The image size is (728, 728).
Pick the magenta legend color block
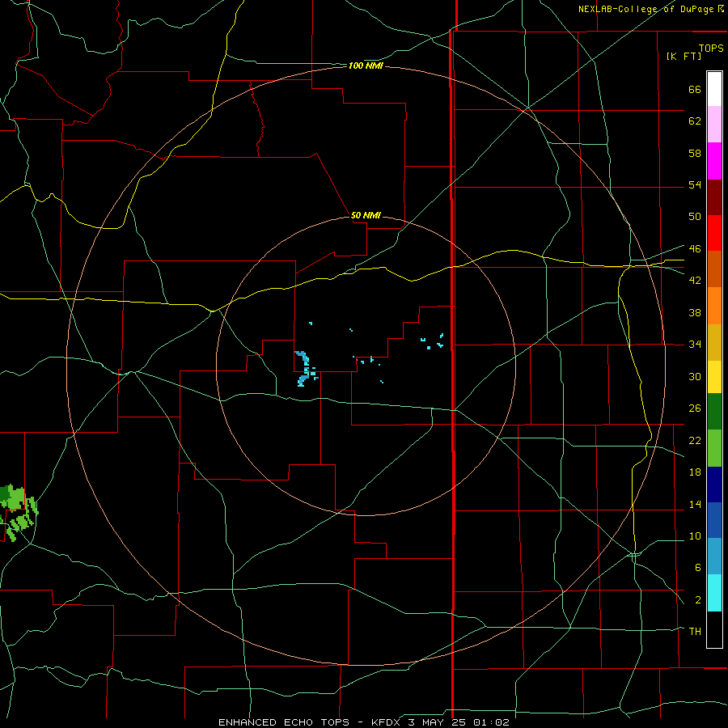(714, 161)
